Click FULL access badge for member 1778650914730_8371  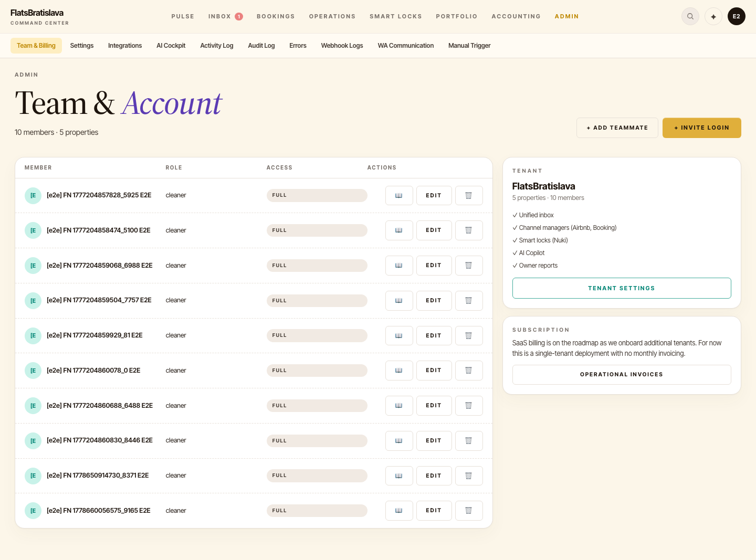317,476
